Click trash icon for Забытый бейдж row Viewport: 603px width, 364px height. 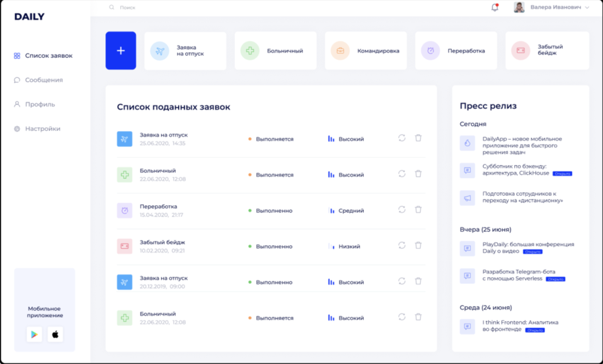418,246
